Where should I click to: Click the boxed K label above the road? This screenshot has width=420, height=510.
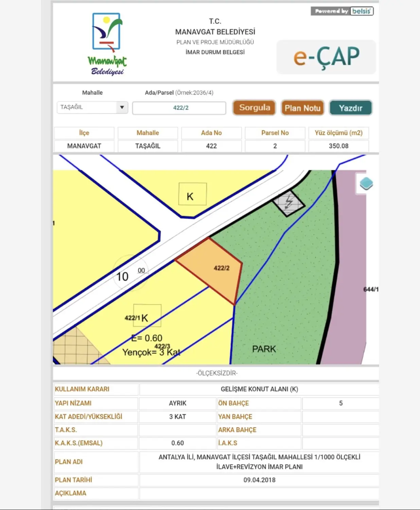[192, 194]
